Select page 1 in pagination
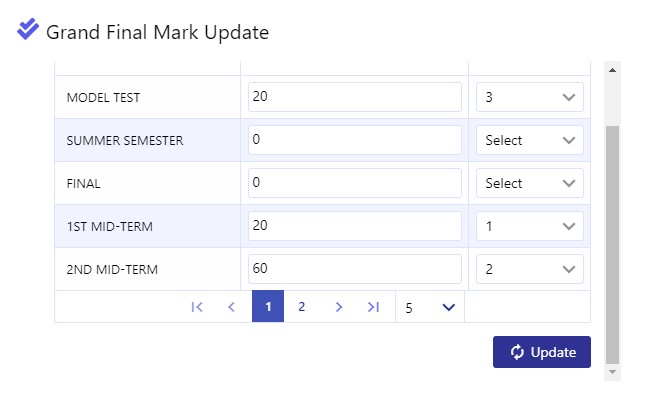This screenshot has height=406, width=655. [268, 306]
